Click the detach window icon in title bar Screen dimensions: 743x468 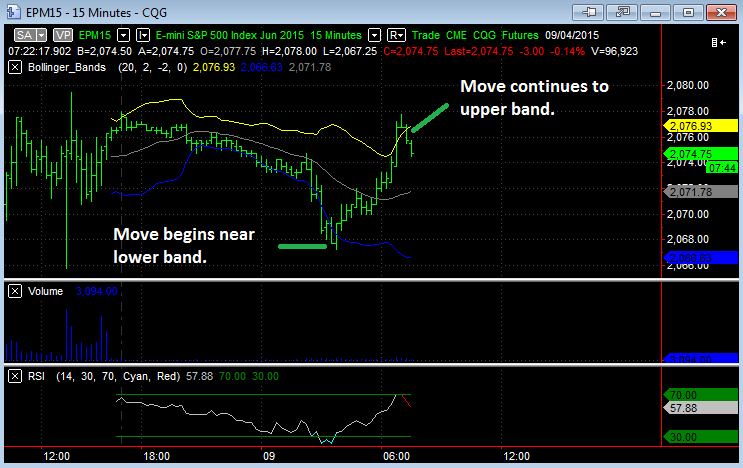pyautogui.click(x=622, y=12)
